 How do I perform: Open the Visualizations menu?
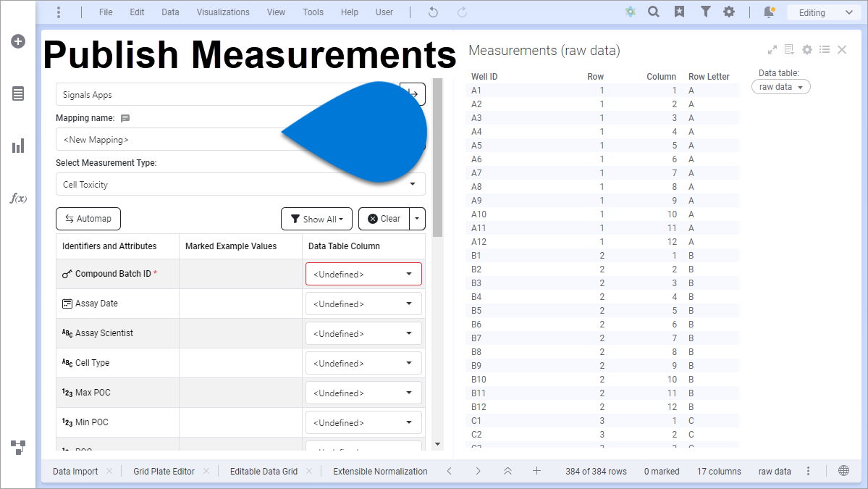pyautogui.click(x=223, y=12)
